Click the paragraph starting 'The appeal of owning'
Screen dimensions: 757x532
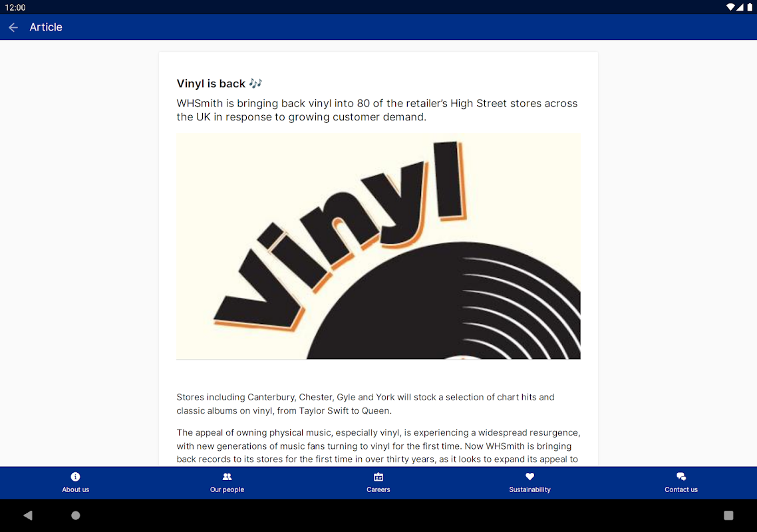378,446
